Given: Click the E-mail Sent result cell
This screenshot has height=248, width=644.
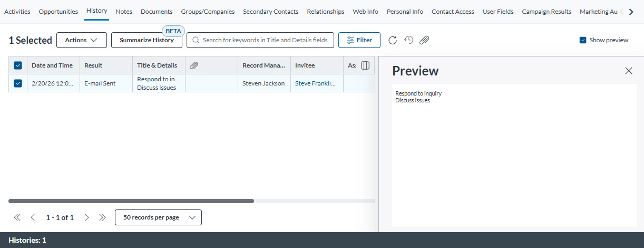Looking at the screenshot, I should [x=106, y=83].
